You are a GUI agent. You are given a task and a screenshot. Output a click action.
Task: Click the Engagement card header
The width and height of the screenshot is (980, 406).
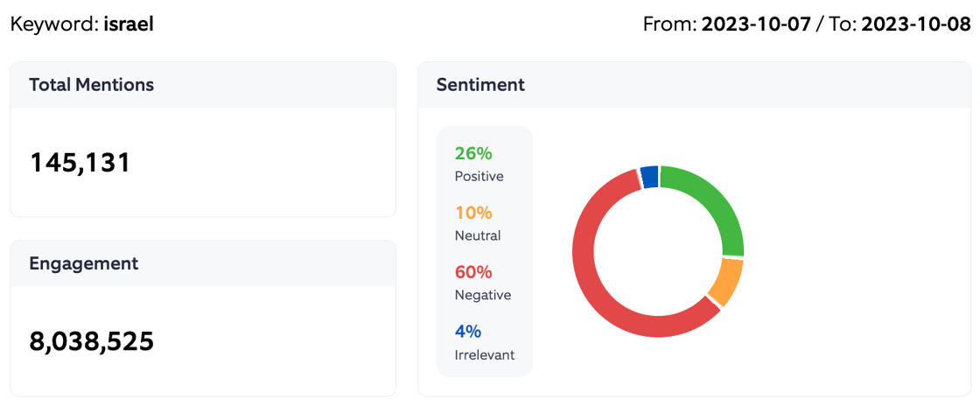click(x=83, y=263)
